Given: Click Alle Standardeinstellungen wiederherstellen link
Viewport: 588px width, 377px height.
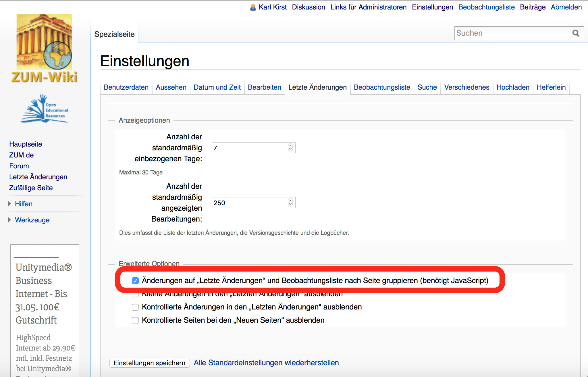Looking at the screenshot, I should pyautogui.click(x=266, y=363).
